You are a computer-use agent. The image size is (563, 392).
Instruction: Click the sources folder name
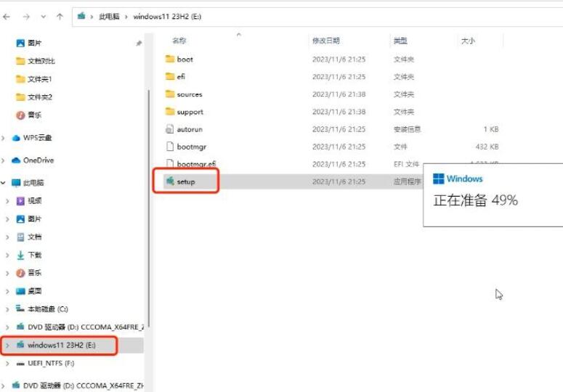pyautogui.click(x=190, y=94)
